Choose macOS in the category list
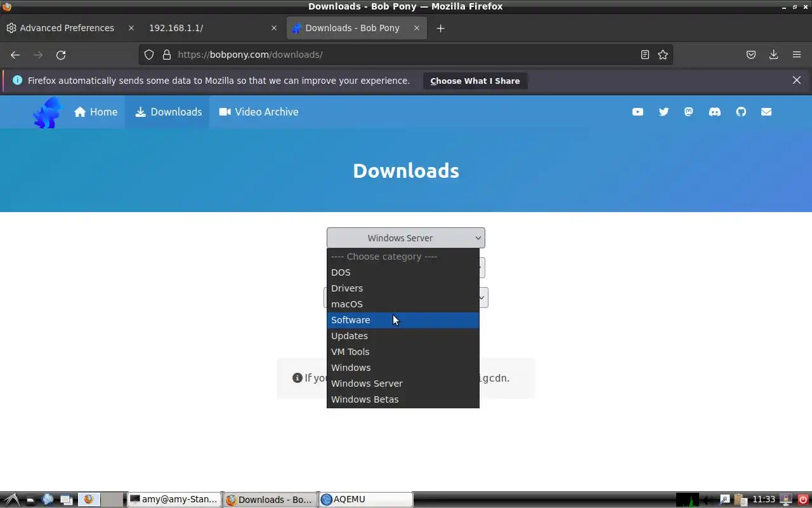The height and width of the screenshot is (508, 812). (x=403, y=304)
